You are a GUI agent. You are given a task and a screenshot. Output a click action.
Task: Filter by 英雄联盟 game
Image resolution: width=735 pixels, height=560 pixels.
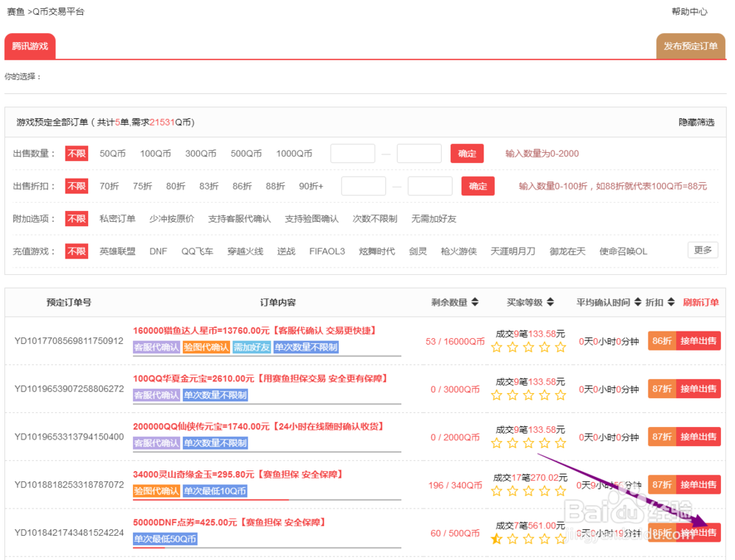(118, 251)
